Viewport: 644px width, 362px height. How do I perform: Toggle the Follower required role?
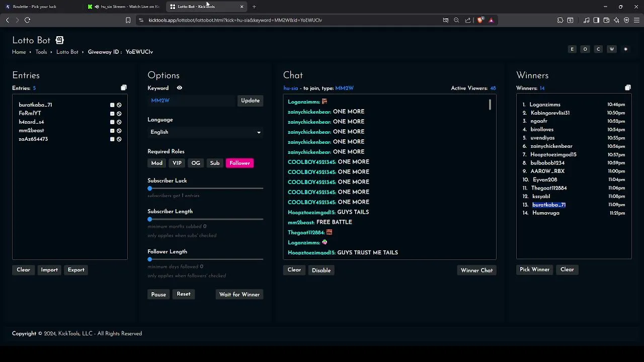tap(239, 163)
